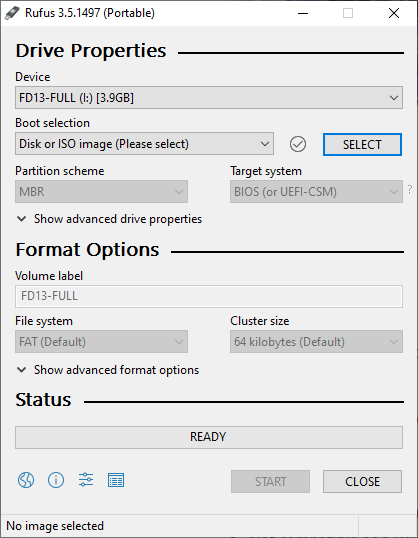The image size is (418, 538).
Task: Open the language globe icon
Action: (26, 480)
